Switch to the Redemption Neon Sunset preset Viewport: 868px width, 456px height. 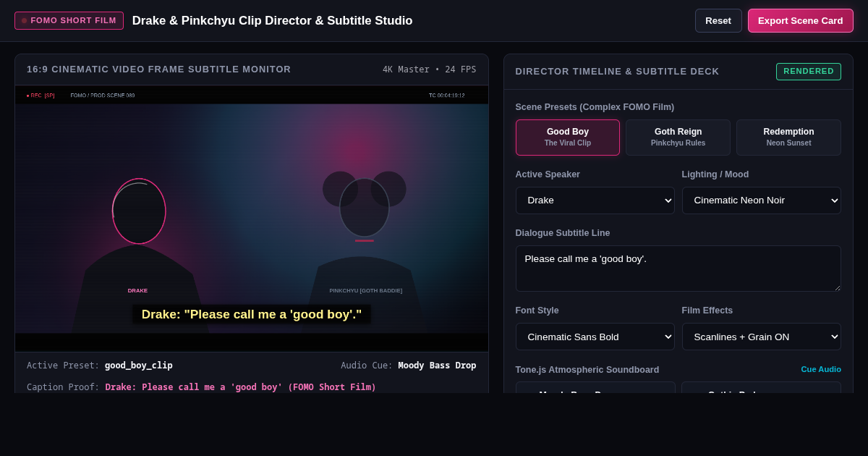(788, 138)
